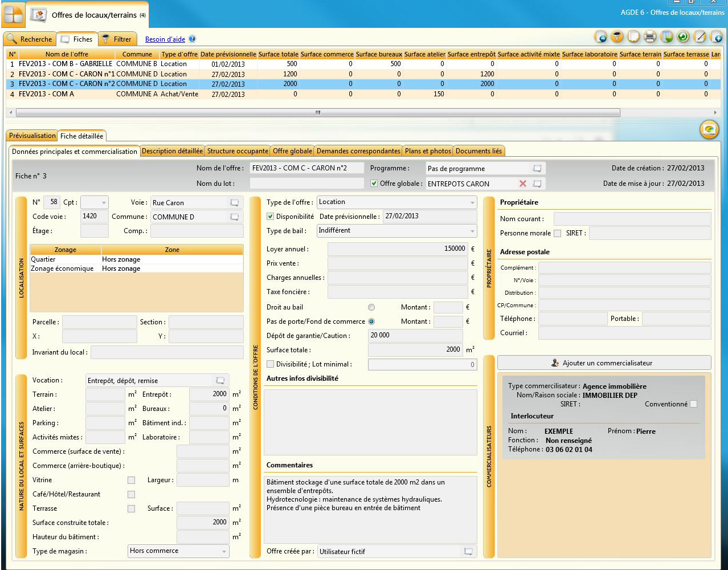728x570 pixels.
Task: Open the Cpt dropdown
Action: (95, 202)
